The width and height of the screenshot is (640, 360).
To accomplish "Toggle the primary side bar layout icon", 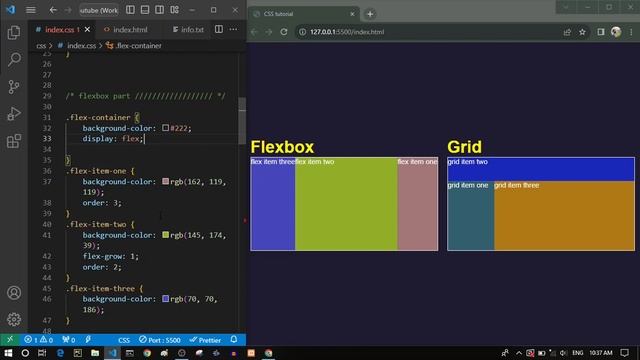I will 130,10.
